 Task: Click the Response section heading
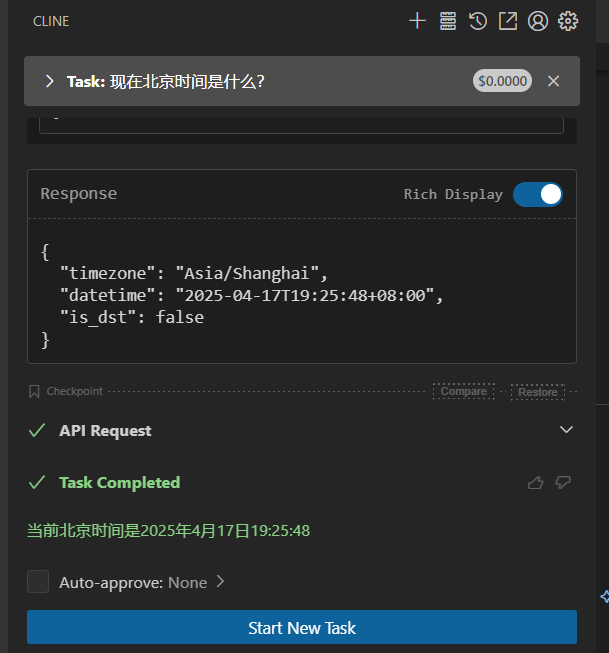(79, 194)
